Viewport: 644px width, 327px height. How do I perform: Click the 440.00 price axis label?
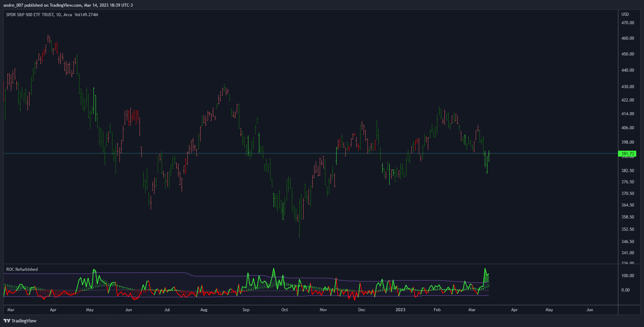(627, 70)
